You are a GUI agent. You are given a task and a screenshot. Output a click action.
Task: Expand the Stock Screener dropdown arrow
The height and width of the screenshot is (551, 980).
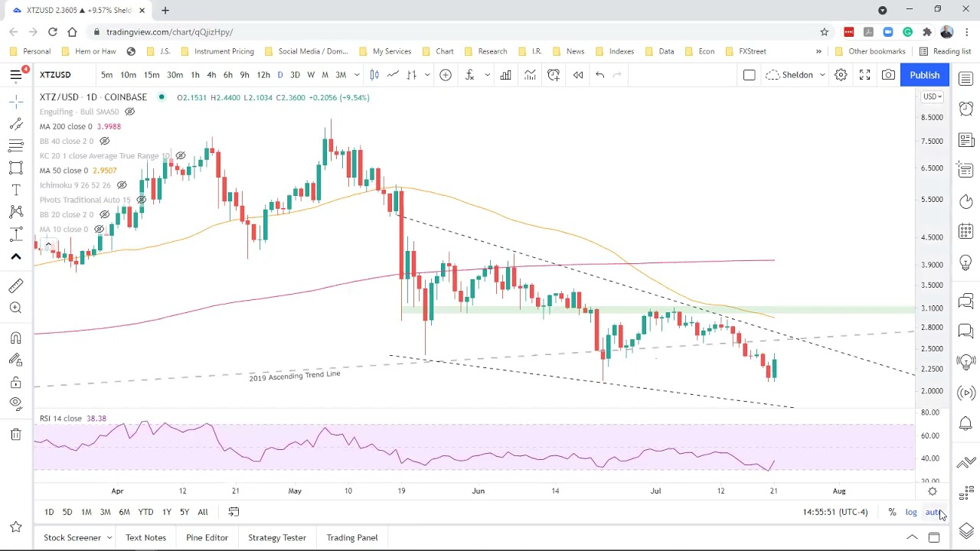pos(109,537)
